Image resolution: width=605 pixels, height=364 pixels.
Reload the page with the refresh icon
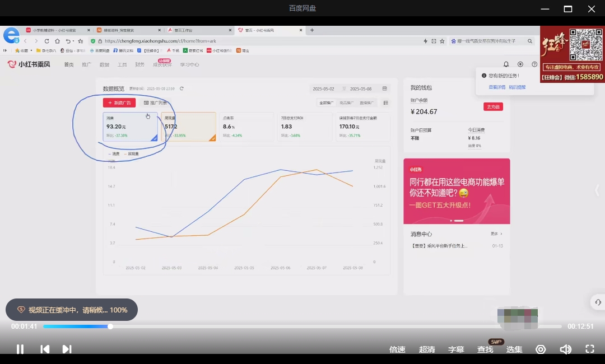(46, 41)
